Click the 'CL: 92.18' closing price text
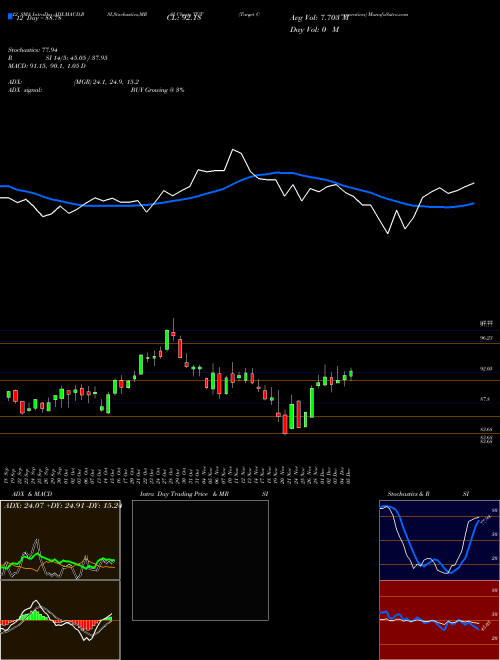The width and height of the screenshot is (500, 660). pyautogui.click(x=184, y=18)
